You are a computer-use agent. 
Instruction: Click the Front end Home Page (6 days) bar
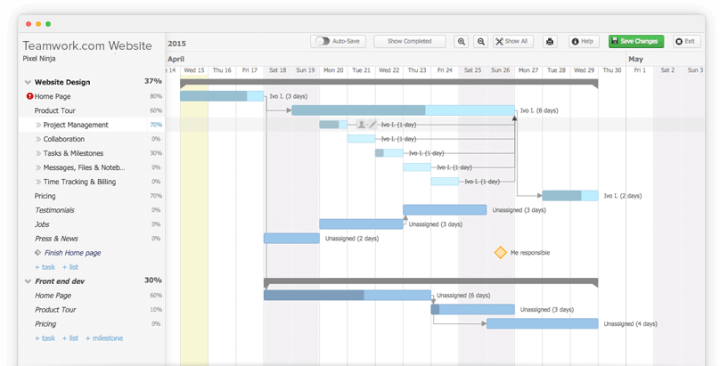coord(347,295)
